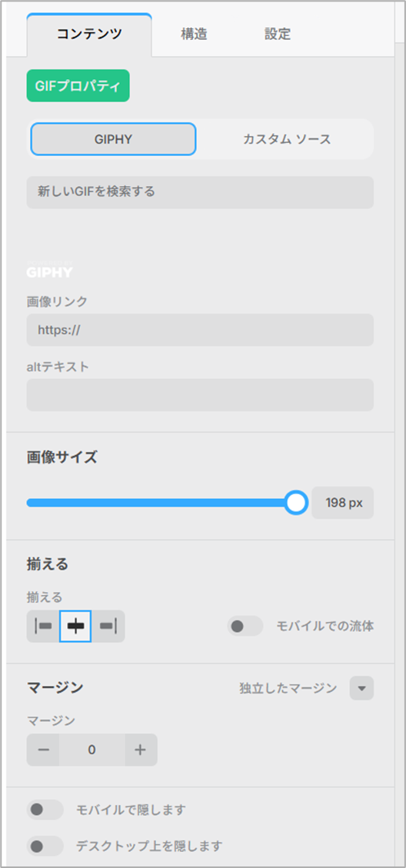This screenshot has width=406, height=868.
Task: Toggle モバイルでの流体 switch
Action: click(245, 626)
